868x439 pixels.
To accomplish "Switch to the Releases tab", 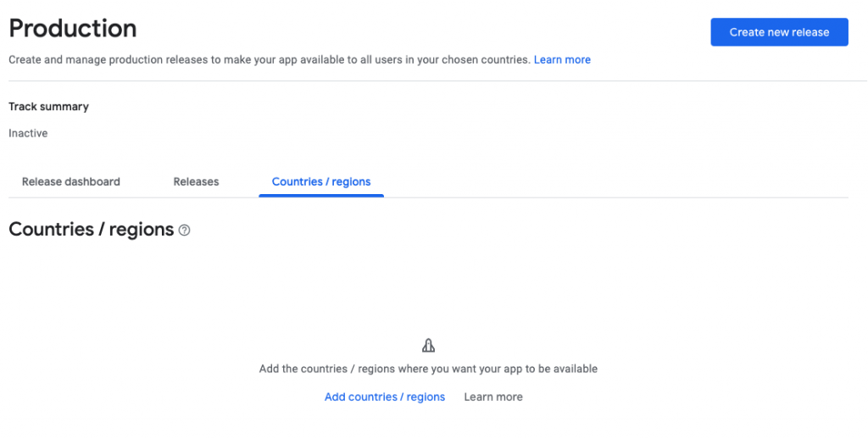I will click(196, 181).
